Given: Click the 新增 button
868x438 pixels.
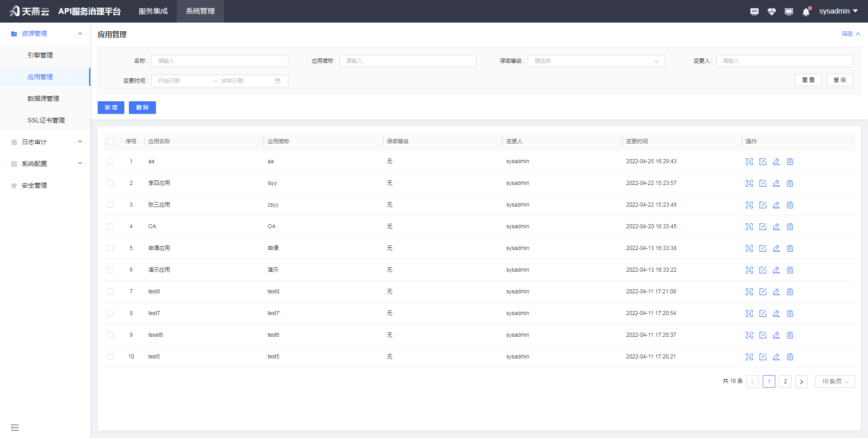Looking at the screenshot, I should coord(111,108).
